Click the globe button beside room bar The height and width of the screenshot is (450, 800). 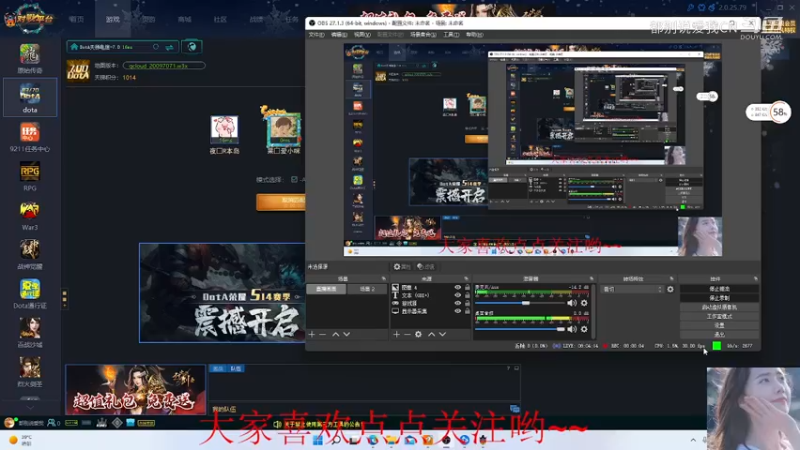click(192, 47)
